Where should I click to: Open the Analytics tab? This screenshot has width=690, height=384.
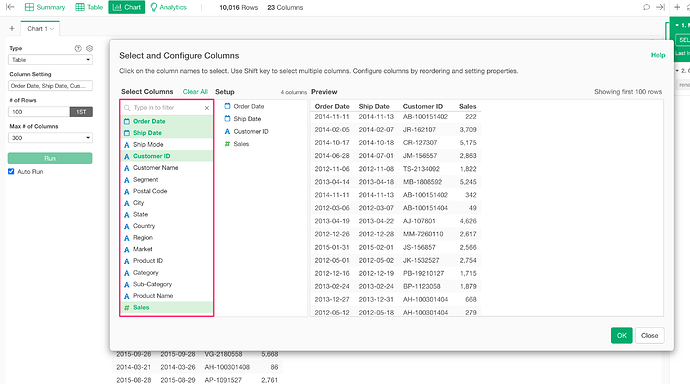(169, 7)
